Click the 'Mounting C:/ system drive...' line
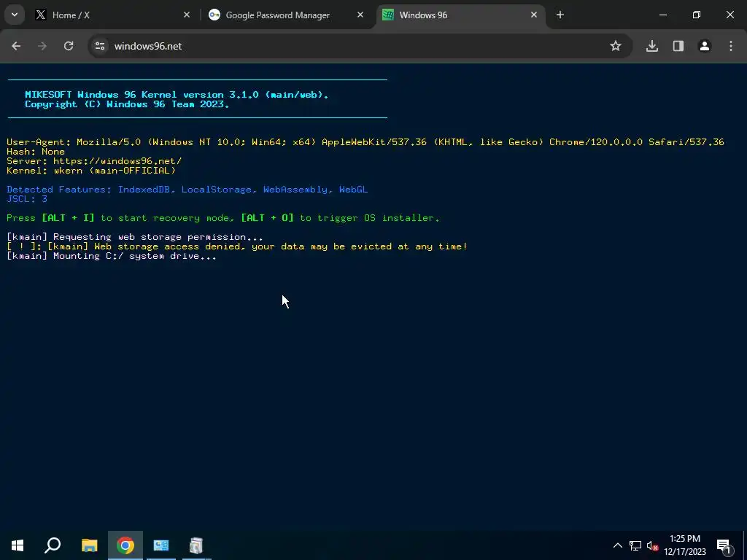The height and width of the screenshot is (560, 747). tap(112, 256)
